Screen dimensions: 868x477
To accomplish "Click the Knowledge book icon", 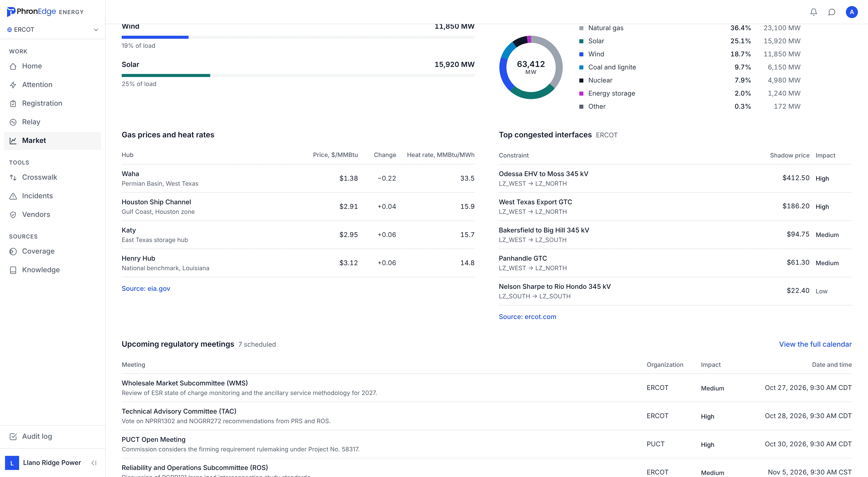I will click(x=13, y=270).
